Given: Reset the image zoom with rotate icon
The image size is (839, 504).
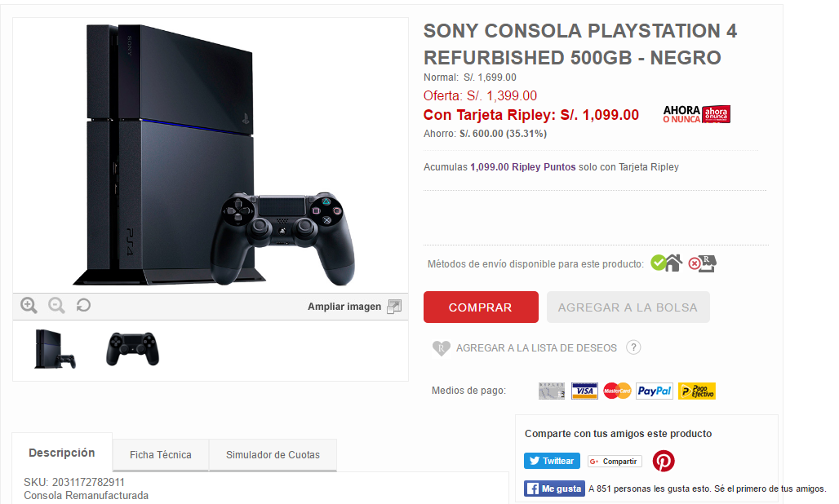Looking at the screenshot, I should (83, 305).
